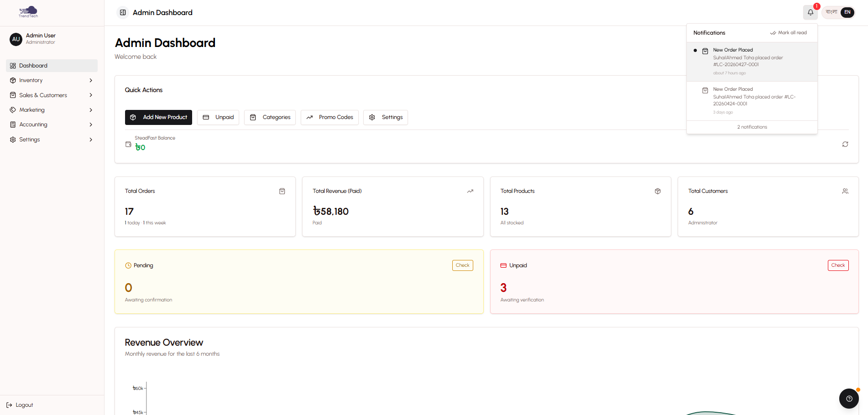Click the Marketing icon in the sidebar

pyautogui.click(x=13, y=109)
